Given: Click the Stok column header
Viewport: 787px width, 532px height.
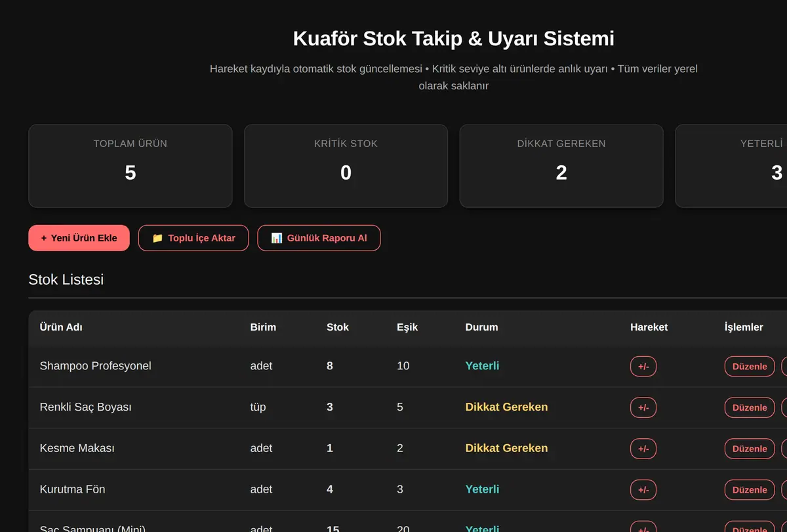Looking at the screenshot, I should coord(338,327).
